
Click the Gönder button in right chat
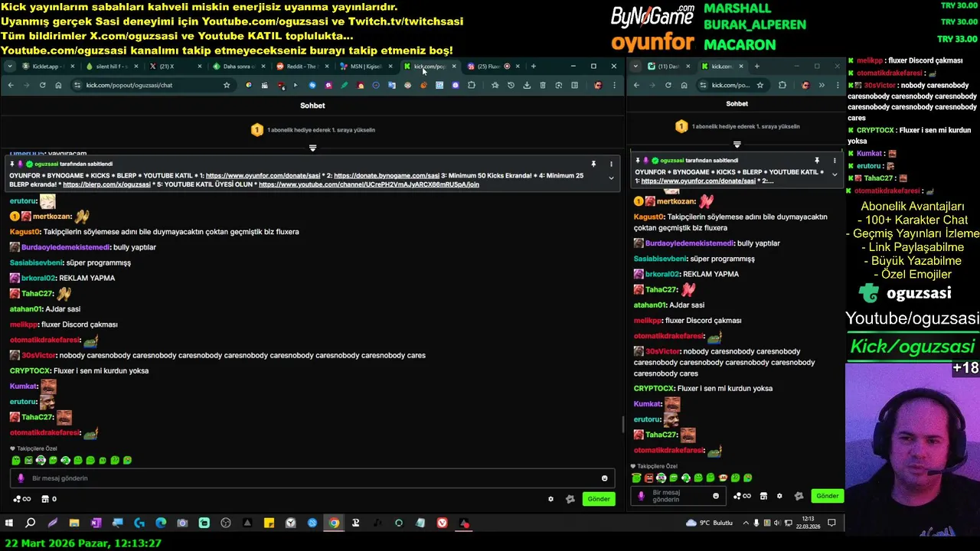tap(827, 496)
